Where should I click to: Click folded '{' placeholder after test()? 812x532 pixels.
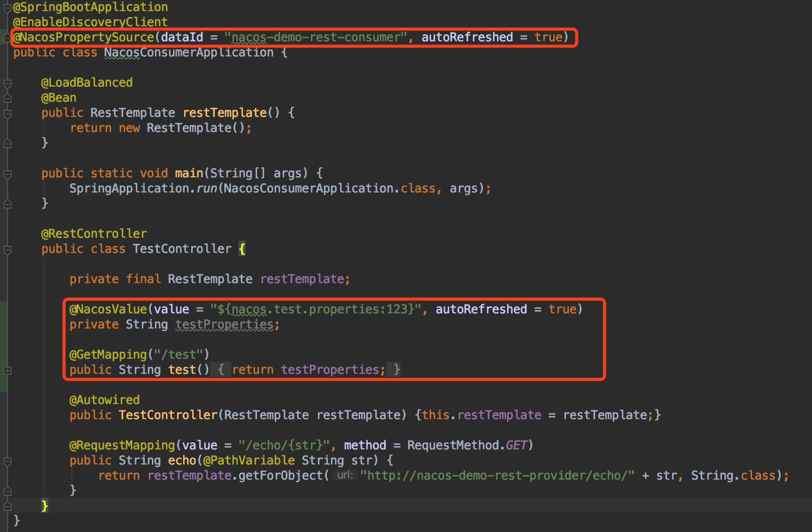coord(221,370)
